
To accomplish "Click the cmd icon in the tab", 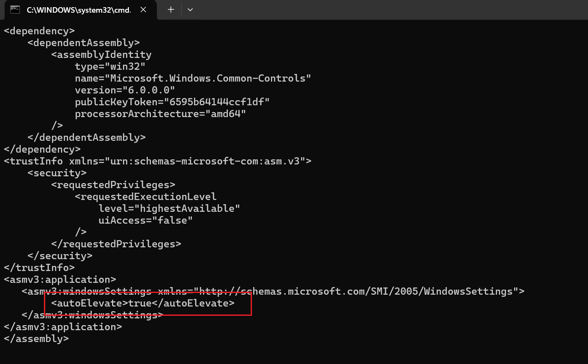I will (x=15, y=10).
